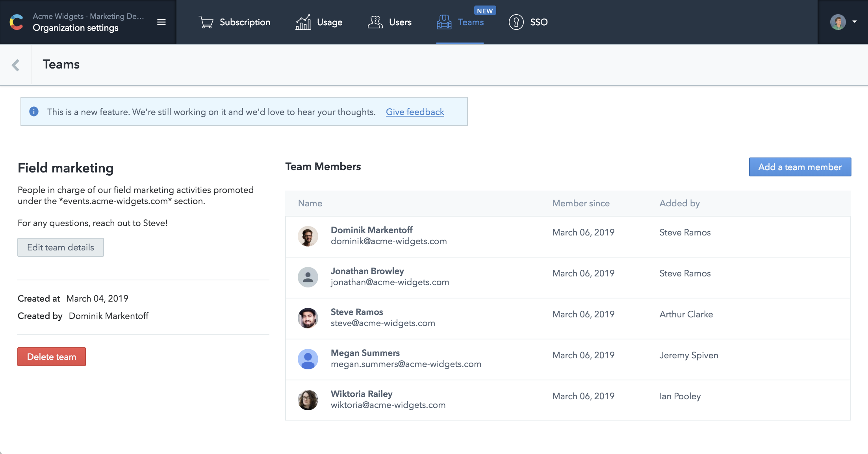The height and width of the screenshot is (454, 868).
Task: Open the profile avatar menu
Action: click(838, 22)
